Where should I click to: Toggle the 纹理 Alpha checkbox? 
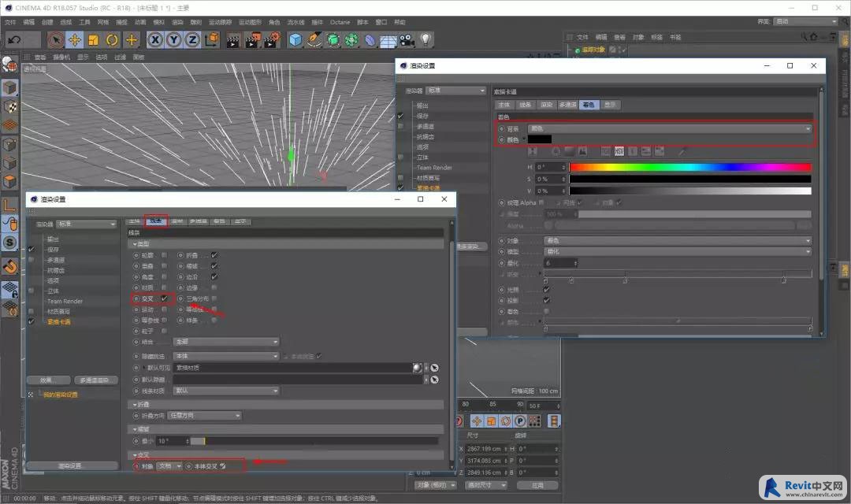541,202
